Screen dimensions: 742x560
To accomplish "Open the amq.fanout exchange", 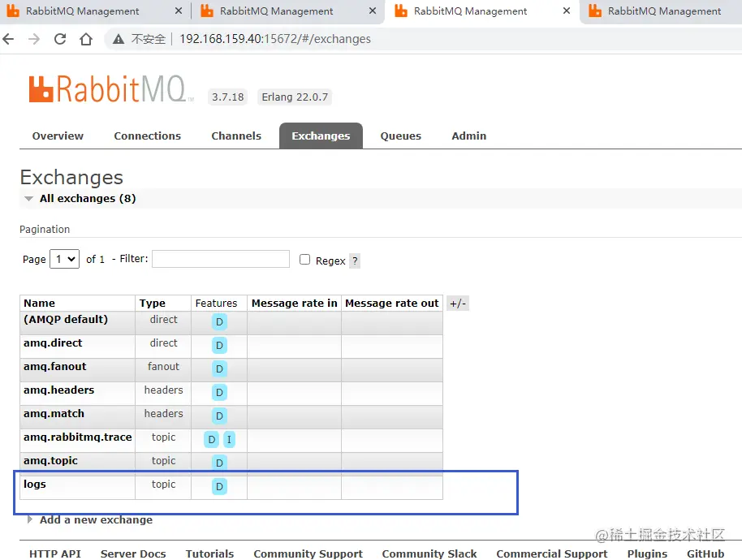I will 55,367.
